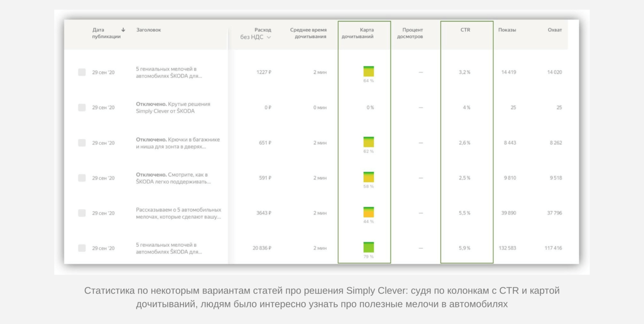Select the 8 443 impressions value
644x324 pixels.
pos(510,143)
